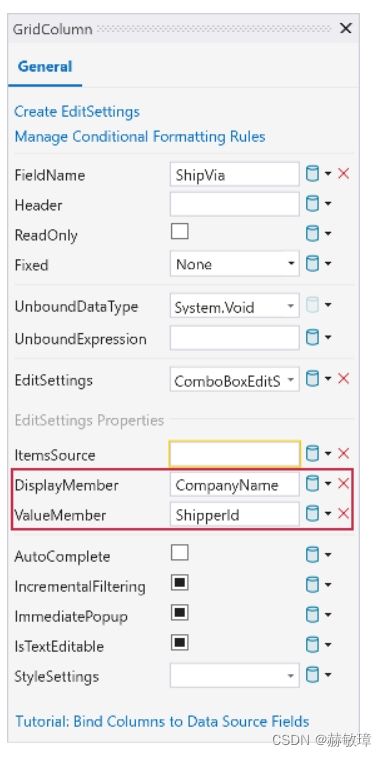Open the StyleSettings dropdown
Screen dimensions: 387x757
coord(235,675)
